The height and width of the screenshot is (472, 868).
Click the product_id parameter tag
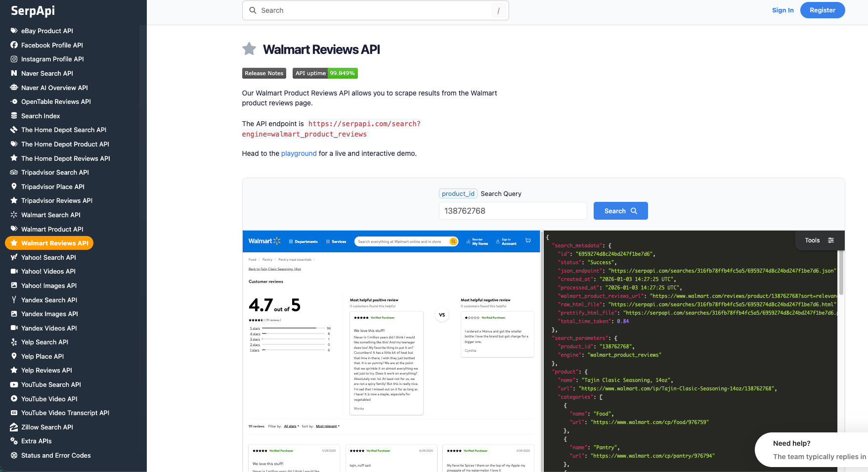458,193
